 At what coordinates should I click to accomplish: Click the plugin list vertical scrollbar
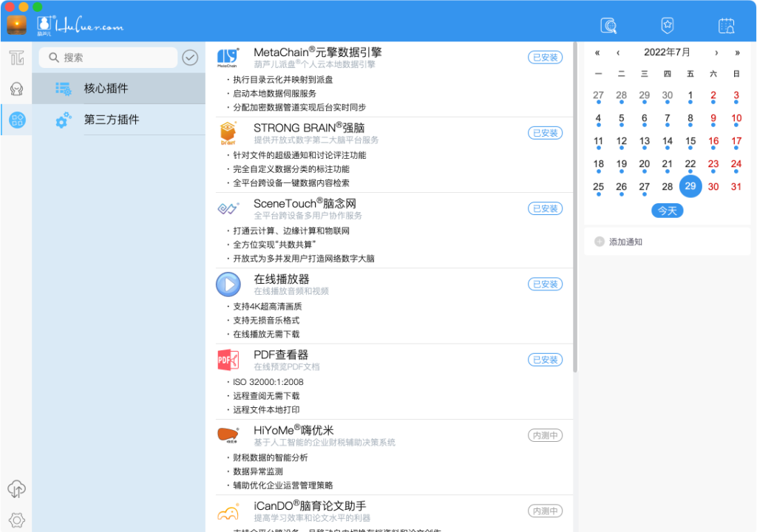pos(575,208)
